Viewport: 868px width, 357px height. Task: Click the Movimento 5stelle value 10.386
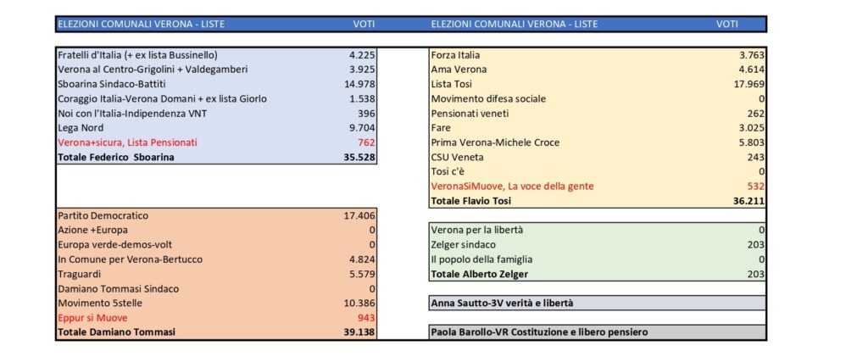point(359,304)
